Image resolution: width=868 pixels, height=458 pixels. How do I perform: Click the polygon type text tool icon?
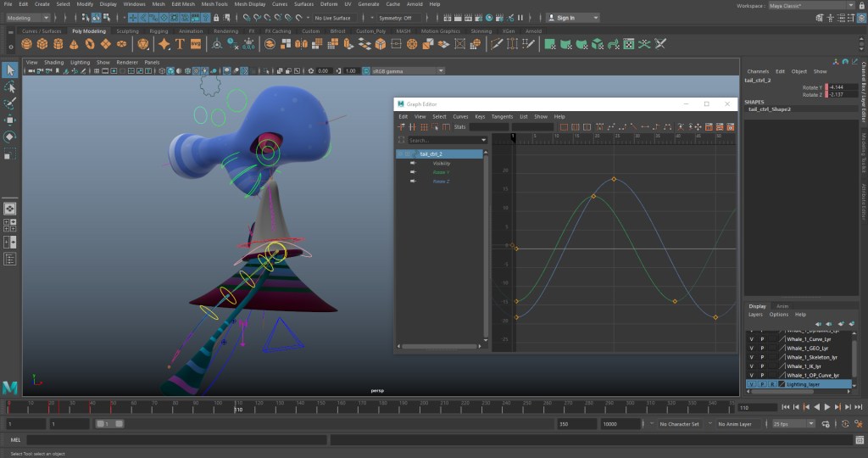pyautogui.click(x=180, y=44)
